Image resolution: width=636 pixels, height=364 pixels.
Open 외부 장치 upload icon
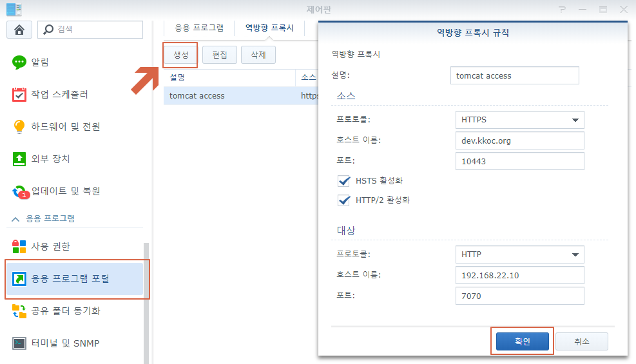click(19, 159)
